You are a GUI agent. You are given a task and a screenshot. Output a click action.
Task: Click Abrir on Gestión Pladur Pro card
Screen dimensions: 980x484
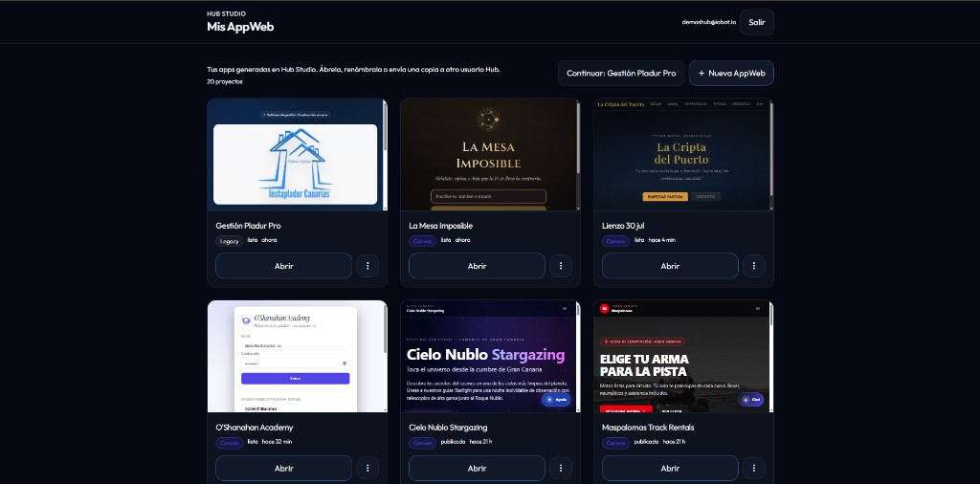[283, 266]
